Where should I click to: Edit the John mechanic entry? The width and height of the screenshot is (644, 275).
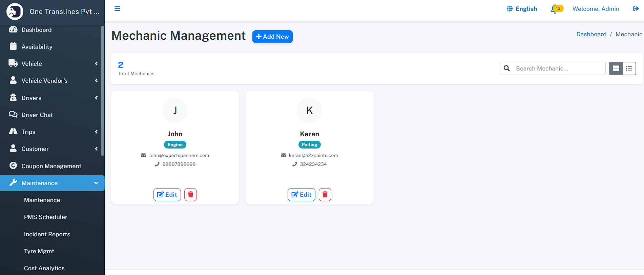click(167, 195)
